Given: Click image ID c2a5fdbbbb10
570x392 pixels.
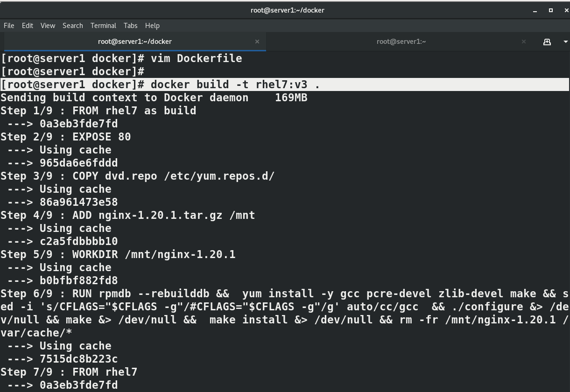Looking at the screenshot, I should 79,241.
